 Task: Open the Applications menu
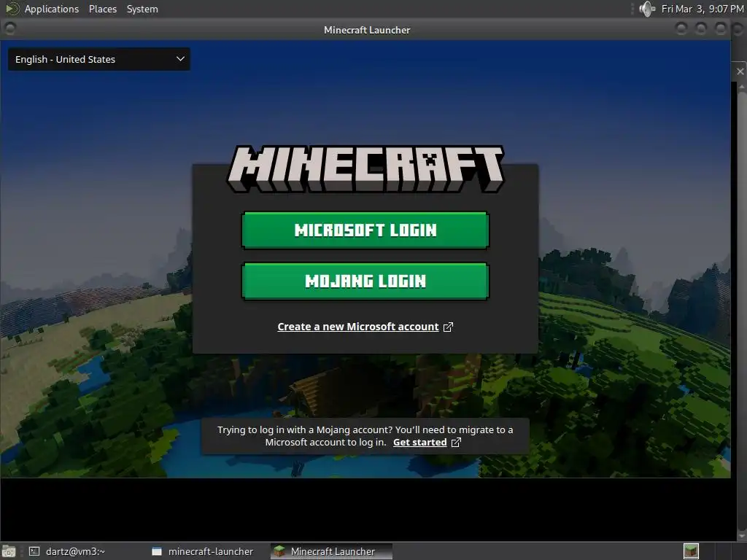click(52, 9)
